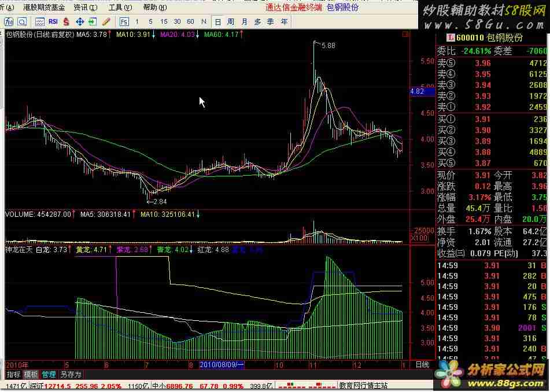Open the 帮助 menu
Viewport: 550px width, 392px height.
pos(155,8)
